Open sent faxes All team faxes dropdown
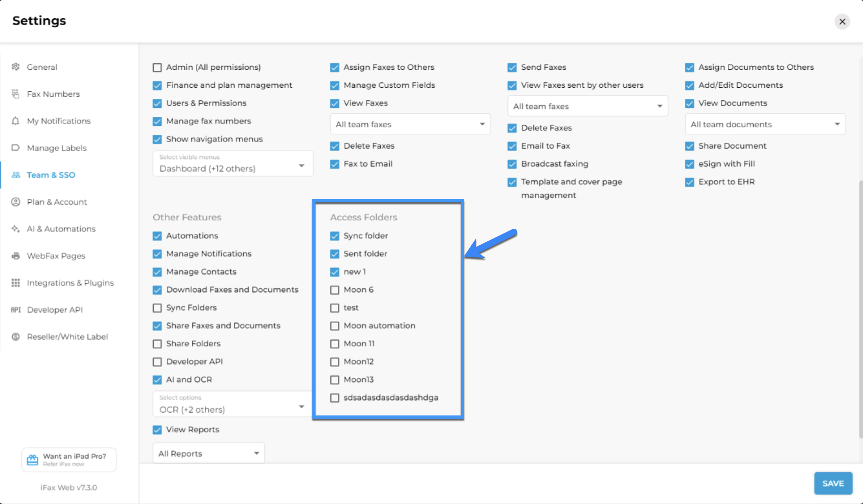The width and height of the screenshot is (863, 504). [588, 106]
